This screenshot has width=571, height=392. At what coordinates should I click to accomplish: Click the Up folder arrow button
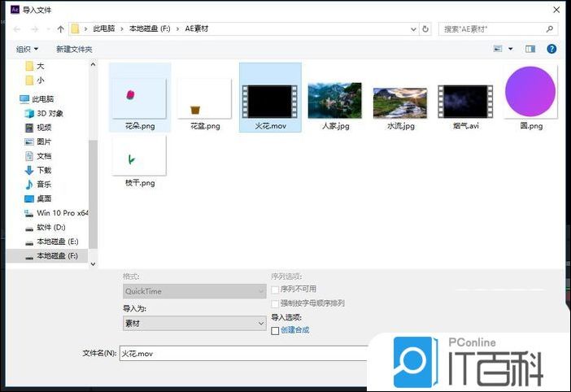(x=60, y=29)
